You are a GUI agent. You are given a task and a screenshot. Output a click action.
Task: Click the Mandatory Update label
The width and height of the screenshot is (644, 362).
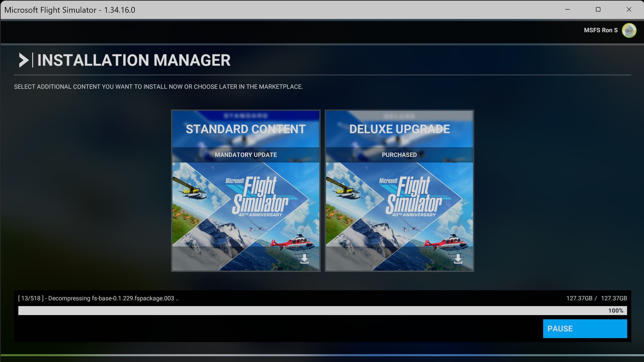click(246, 155)
